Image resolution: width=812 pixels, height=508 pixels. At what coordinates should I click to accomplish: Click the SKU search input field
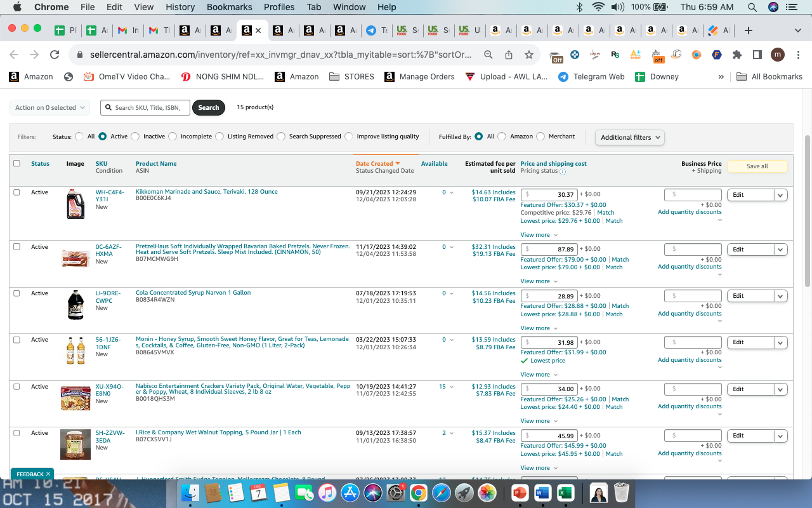[145, 108]
